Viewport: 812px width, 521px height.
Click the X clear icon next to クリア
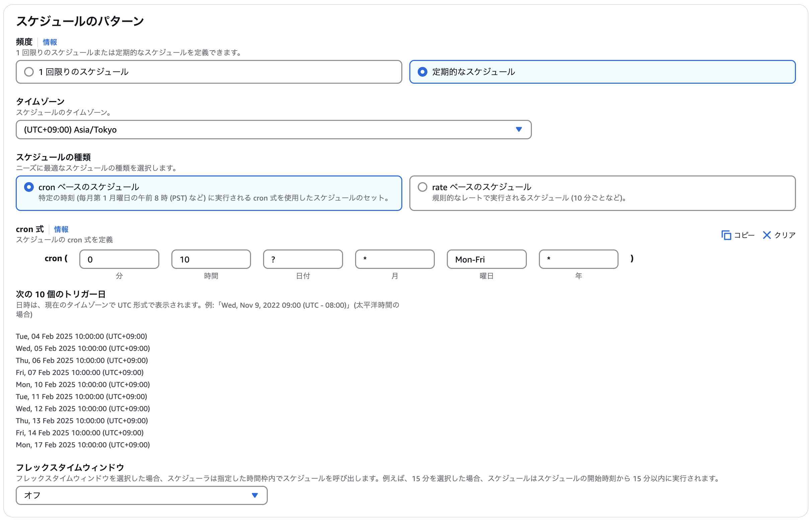click(767, 235)
